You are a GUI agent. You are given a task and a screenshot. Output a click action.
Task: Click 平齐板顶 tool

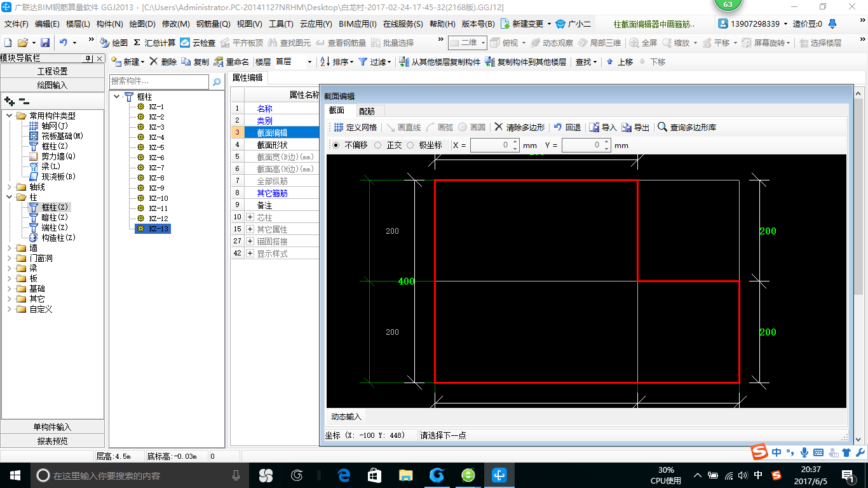241,43
